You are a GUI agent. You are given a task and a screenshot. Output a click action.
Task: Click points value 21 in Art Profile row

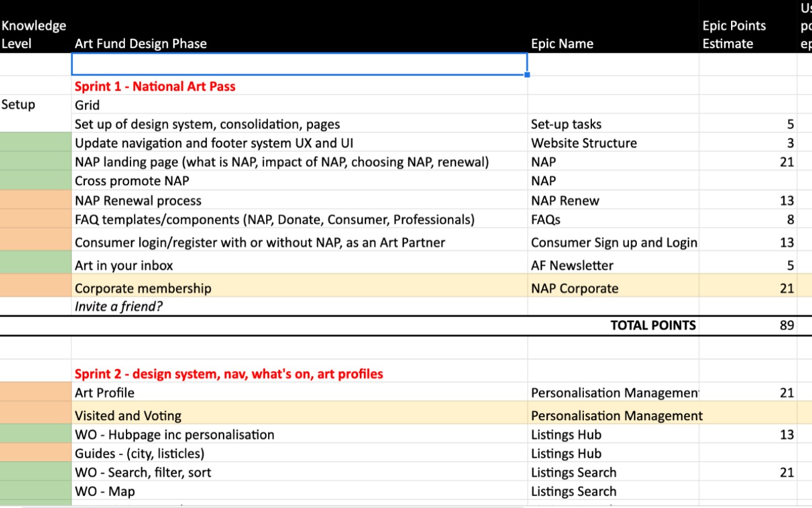(x=748, y=392)
